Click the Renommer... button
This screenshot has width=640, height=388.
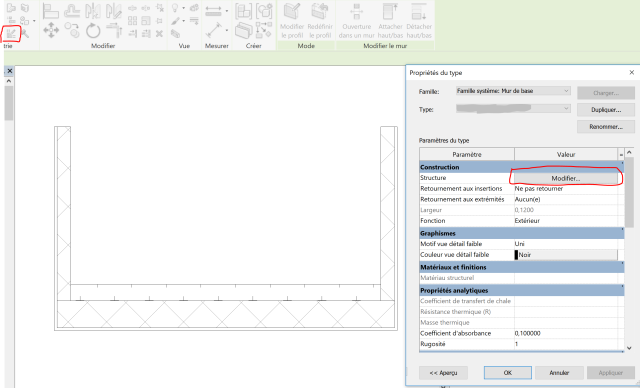pos(606,127)
